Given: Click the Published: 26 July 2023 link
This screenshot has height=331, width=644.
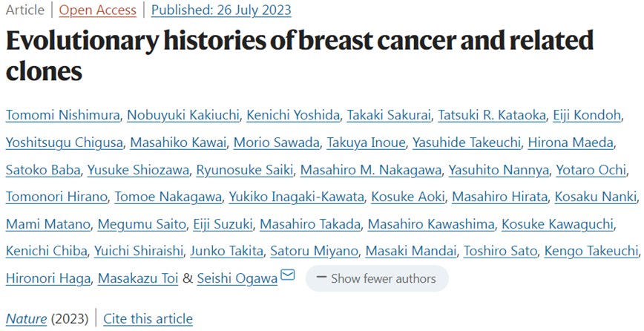Looking at the screenshot, I should pyautogui.click(x=221, y=10).
